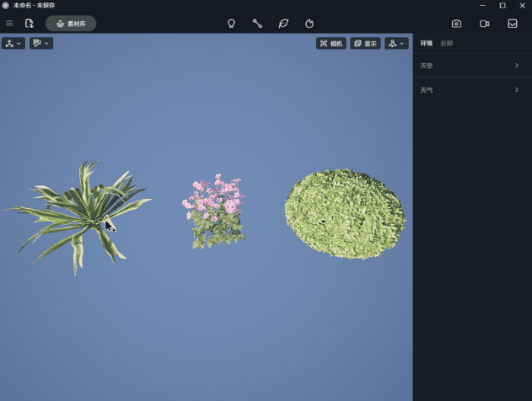This screenshot has height=401, width=532.
Task: Open the transform gizmo dropdown
Action: [13, 43]
